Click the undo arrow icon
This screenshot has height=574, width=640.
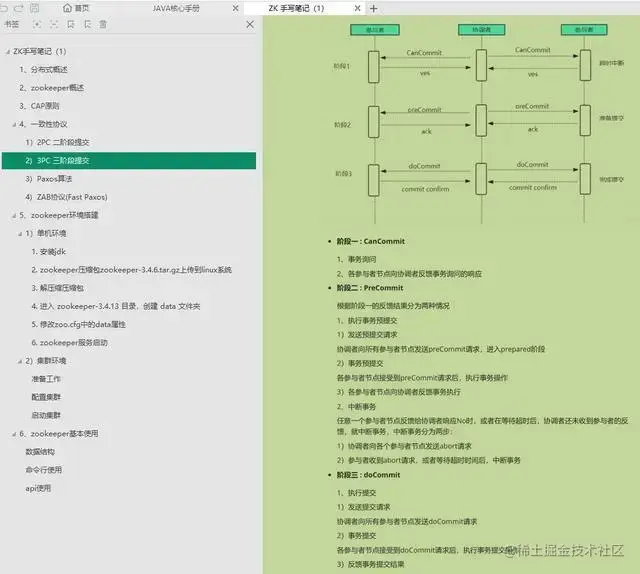4,8
